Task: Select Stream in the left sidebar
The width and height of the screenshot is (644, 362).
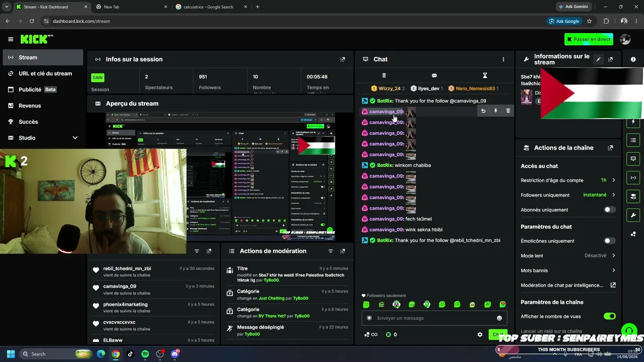Action: click(x=43, y=57)
